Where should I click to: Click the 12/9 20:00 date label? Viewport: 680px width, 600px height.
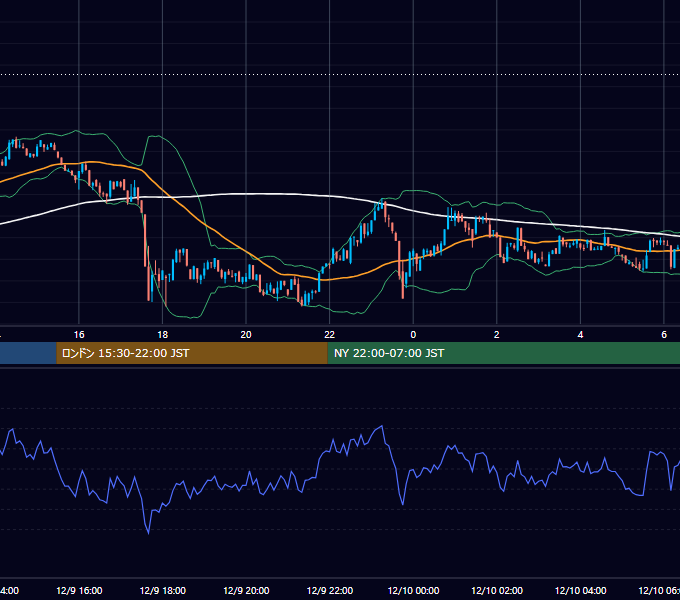pyautogui.click(x=246, y=590)
